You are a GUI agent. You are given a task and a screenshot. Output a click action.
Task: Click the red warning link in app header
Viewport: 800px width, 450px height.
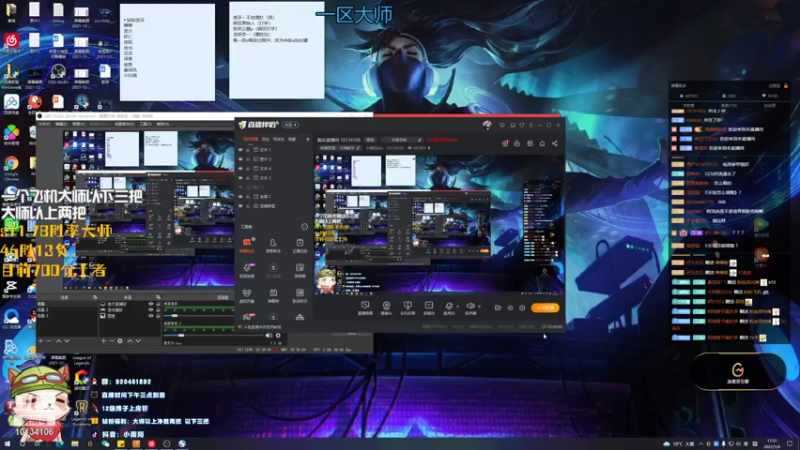442,139
